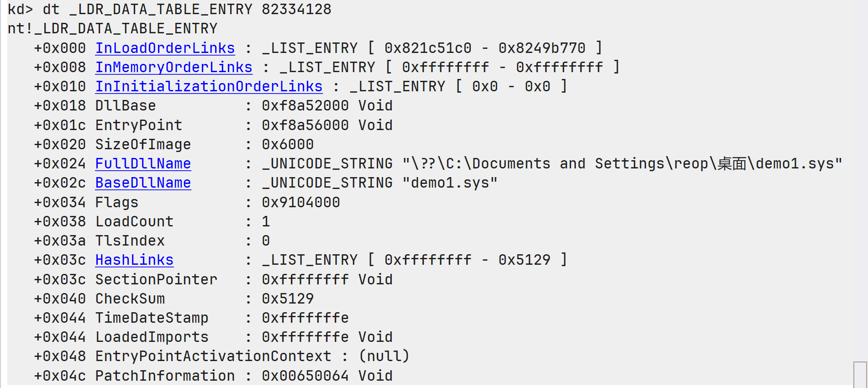The width and height of the screenshot is (868, 388).
Task: Click the demo1.sys full path string
Action: coord(622,163)
